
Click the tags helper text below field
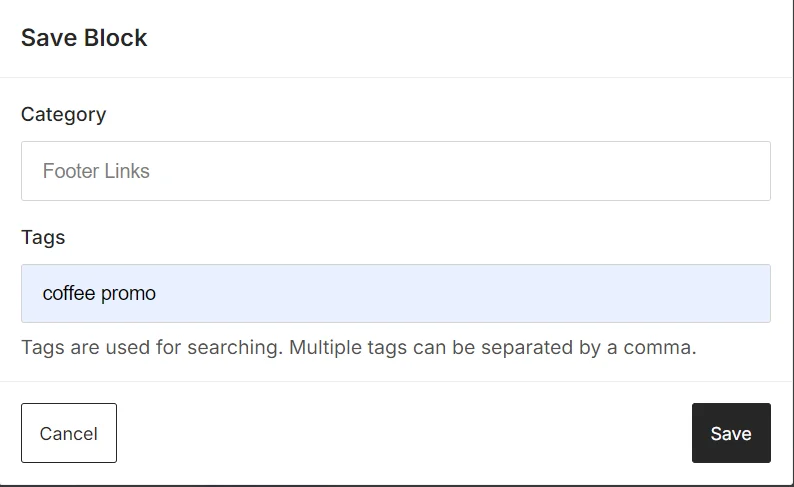point(358,348)
